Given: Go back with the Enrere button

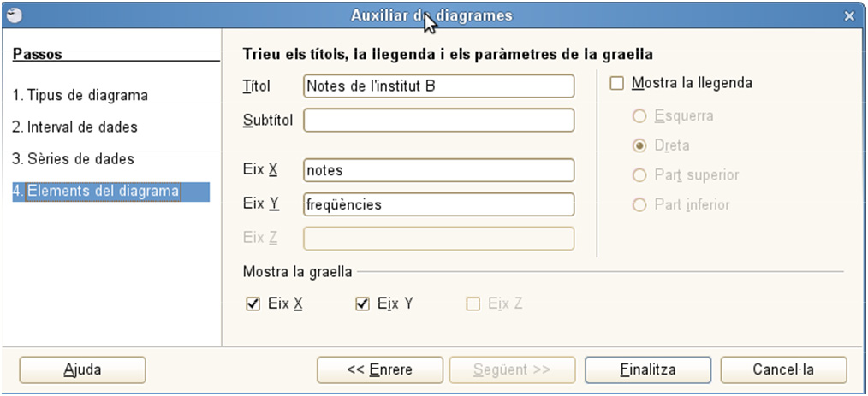Looking at the screenshot, I should pos(380,369).
